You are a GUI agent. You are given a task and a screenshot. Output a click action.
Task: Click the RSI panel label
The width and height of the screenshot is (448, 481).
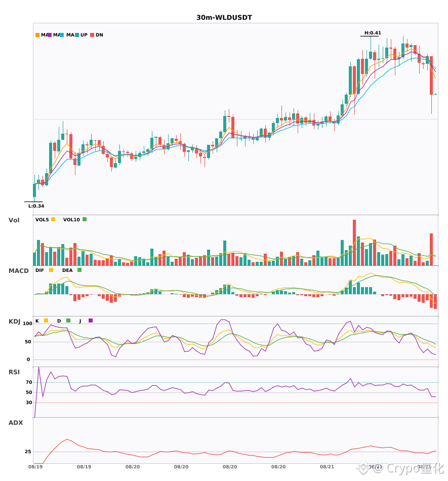[x=14, y=372]
